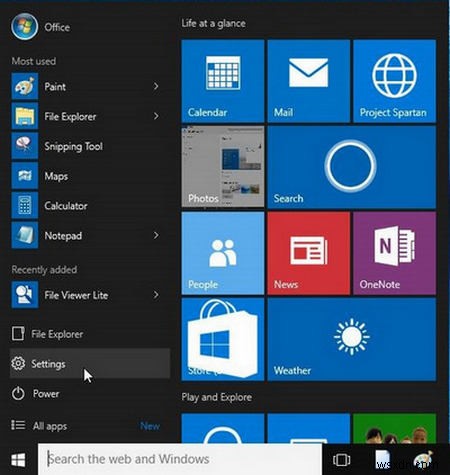This screenshot has height=475, width=450.
Task: Open the News tile
Action: (x=309, y=253)
